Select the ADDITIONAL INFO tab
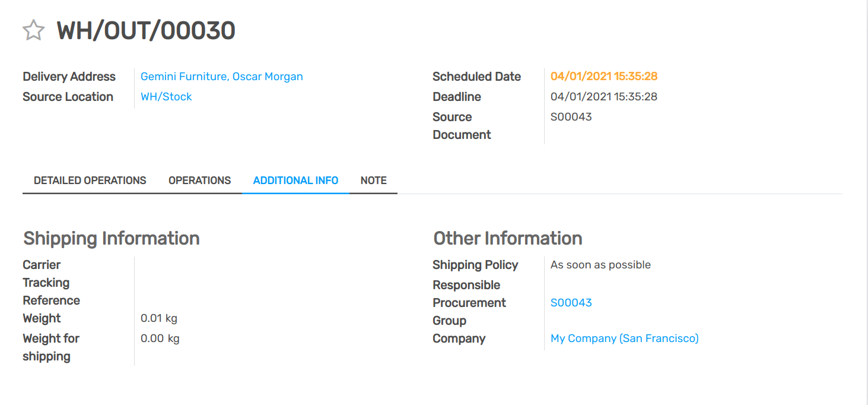Screen dimensions: 868x405 point(295,180)
